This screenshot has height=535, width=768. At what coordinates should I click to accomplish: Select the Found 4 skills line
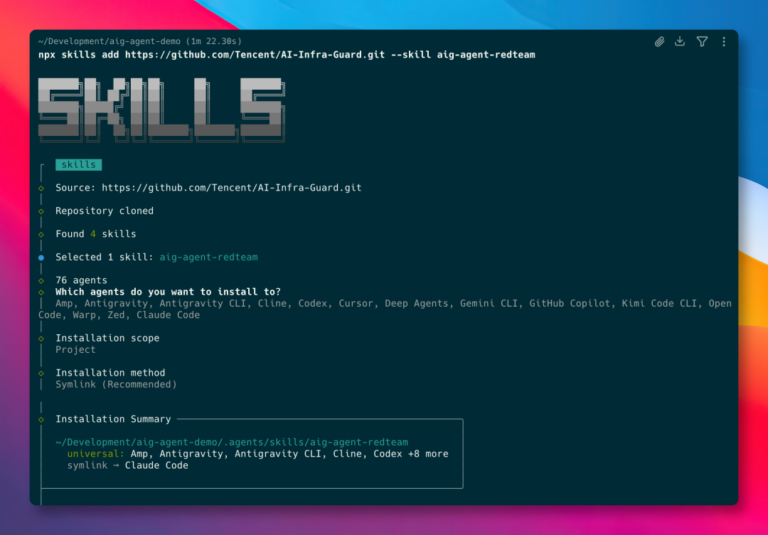point(96,234)
